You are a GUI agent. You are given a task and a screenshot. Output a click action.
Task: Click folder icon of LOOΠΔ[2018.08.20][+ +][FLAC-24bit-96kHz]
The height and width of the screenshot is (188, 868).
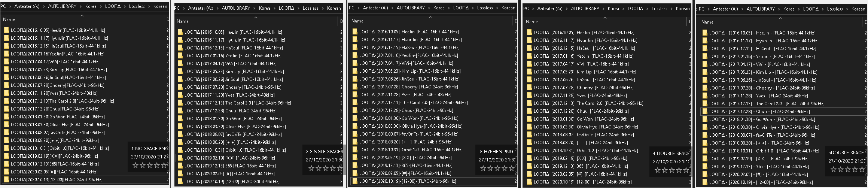[x=6, y=140]
